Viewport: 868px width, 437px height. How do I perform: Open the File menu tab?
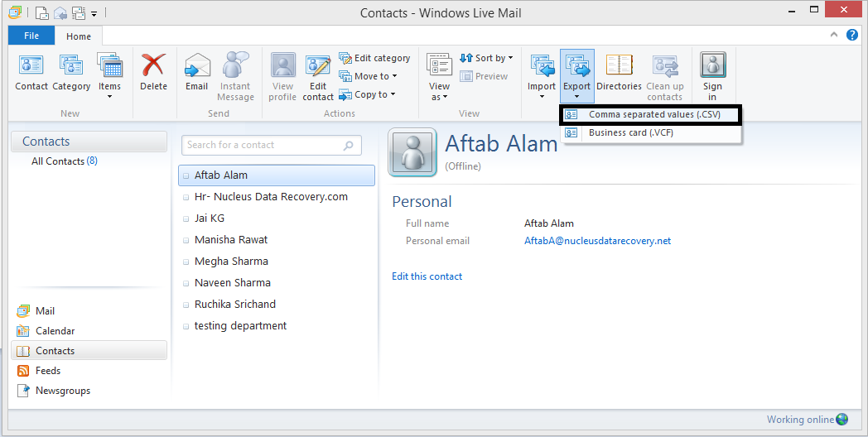31,36
